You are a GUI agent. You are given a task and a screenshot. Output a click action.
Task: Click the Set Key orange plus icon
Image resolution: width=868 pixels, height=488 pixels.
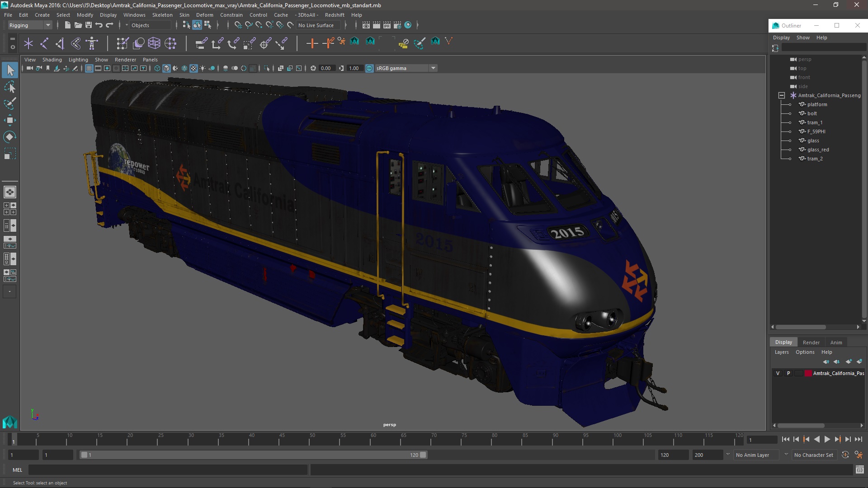coord(312,43)
